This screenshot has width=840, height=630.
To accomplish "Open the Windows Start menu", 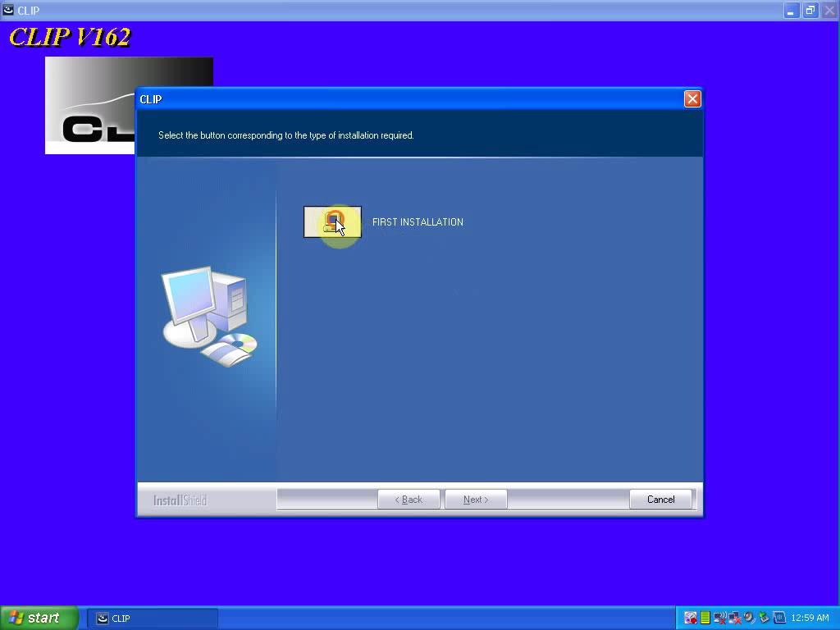I will [39, 618].
